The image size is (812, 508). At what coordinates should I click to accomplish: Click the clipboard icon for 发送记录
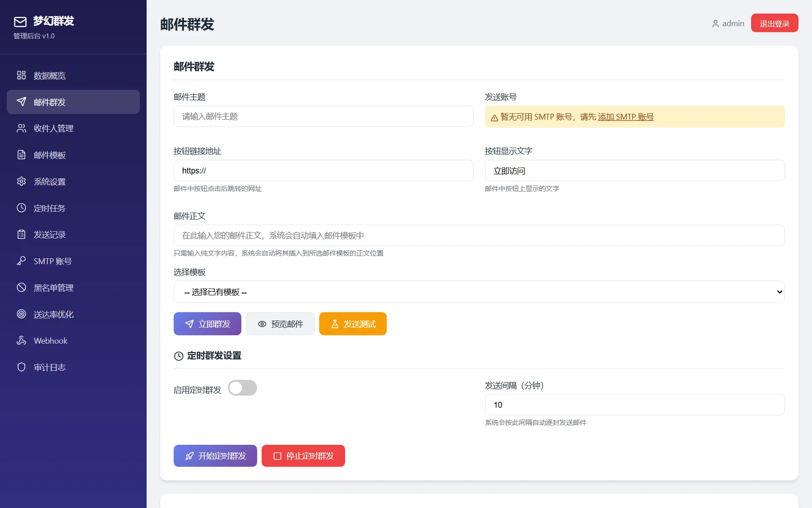point(21,234)
